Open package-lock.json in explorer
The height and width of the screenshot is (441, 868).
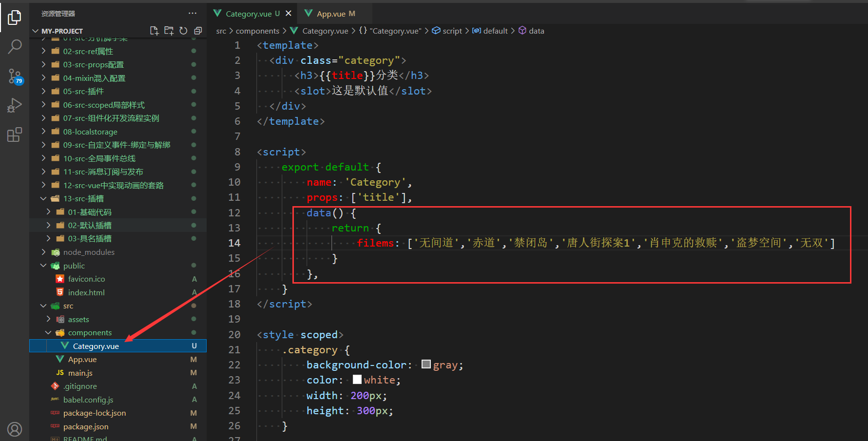95,413
